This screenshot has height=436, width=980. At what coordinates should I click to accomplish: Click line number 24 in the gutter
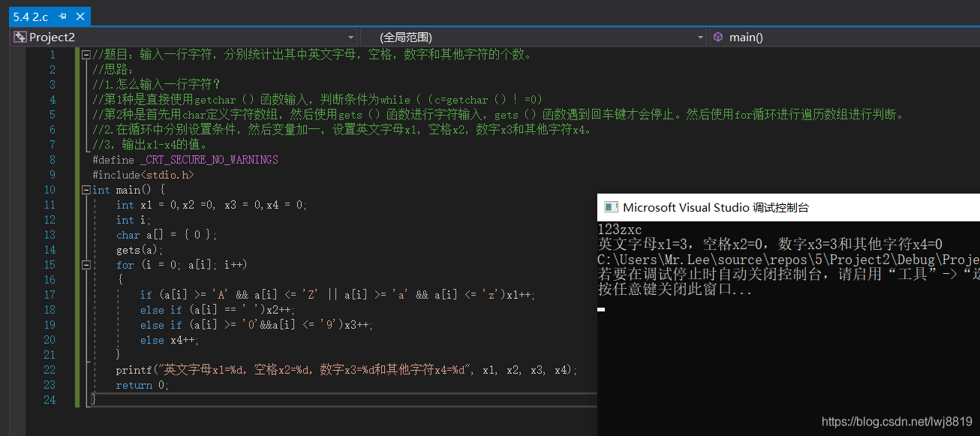[x=50, y=400]
